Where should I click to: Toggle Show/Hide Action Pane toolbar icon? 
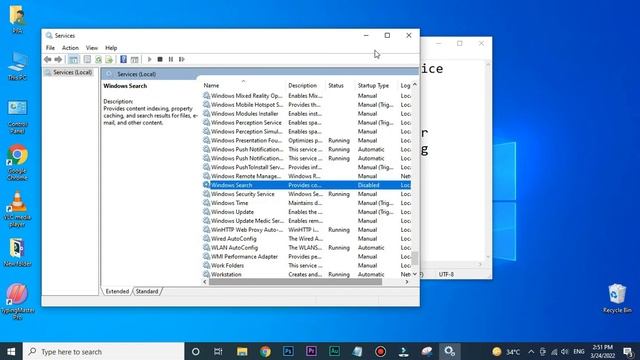(134, 60)
